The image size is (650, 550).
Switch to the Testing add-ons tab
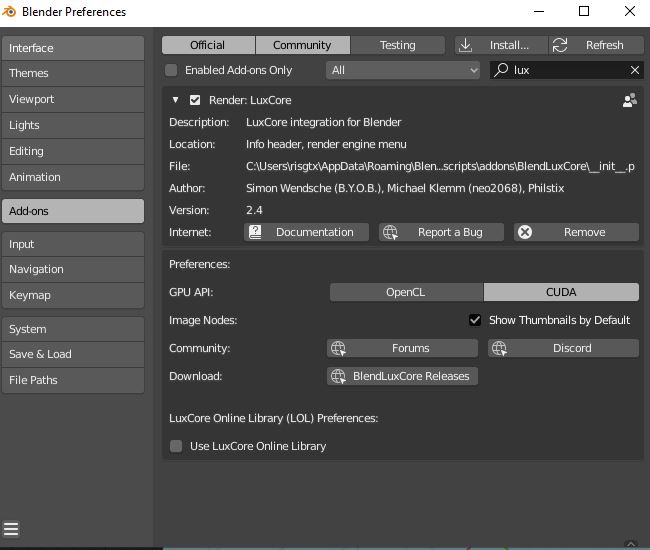(397, 45)
